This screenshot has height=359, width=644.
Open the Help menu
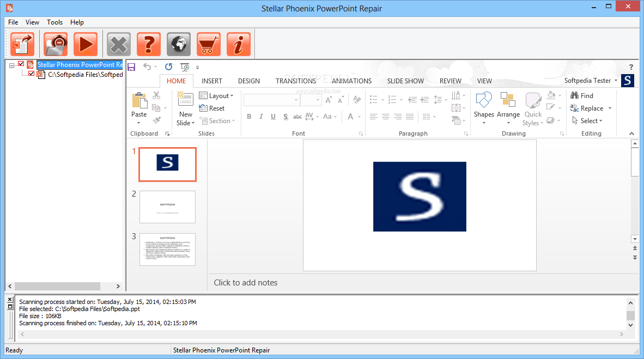pyautogui.click(x=77, y=22)
